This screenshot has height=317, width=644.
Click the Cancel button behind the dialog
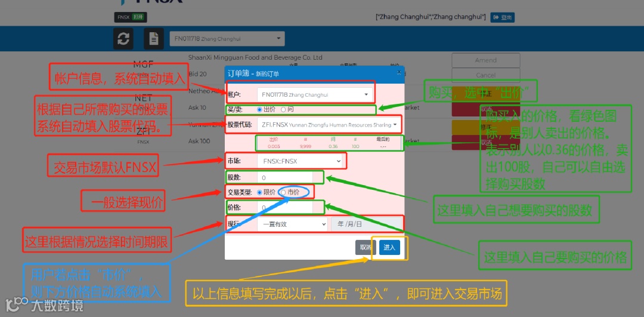point(486,75)
